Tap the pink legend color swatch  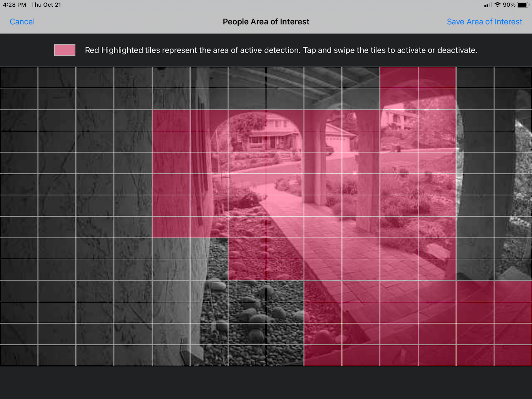65,50
